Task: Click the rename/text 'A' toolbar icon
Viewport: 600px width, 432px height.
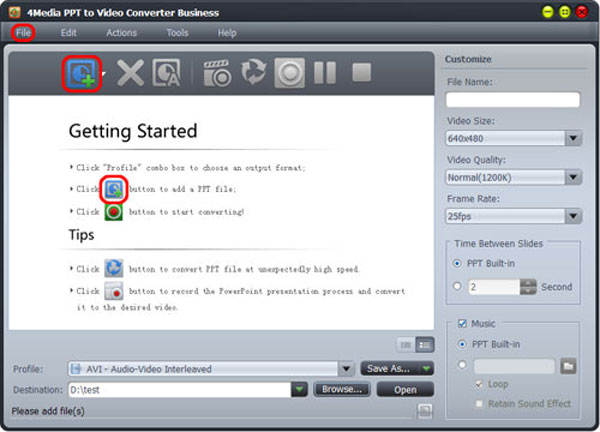Action: (166, 72)
